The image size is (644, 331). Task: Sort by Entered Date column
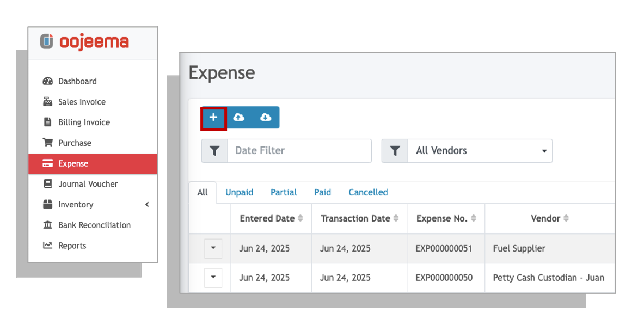271,218
